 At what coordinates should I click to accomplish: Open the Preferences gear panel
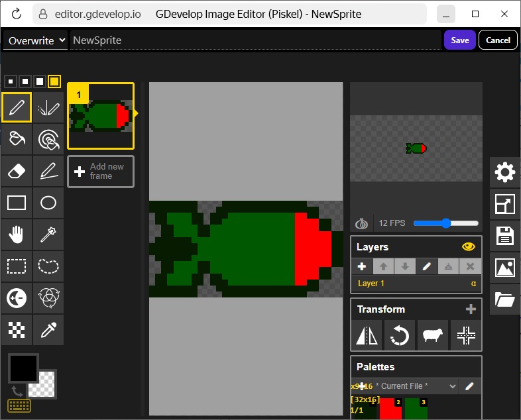504,172
